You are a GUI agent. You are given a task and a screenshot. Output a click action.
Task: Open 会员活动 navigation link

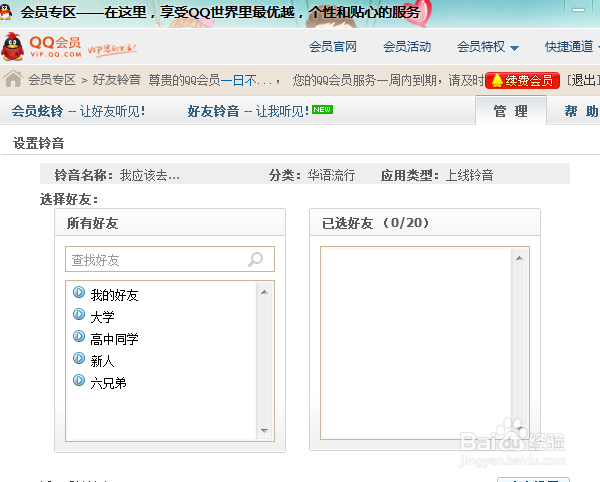[407, 47]
